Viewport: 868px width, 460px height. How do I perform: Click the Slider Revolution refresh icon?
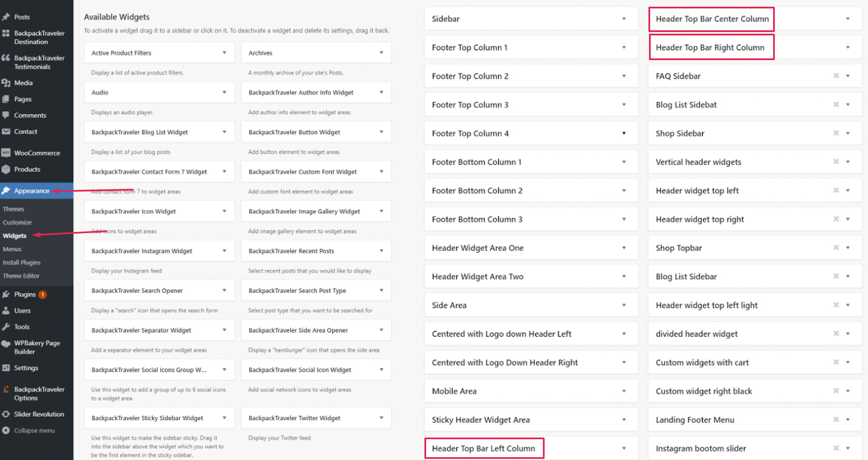(x=6, y=414)
